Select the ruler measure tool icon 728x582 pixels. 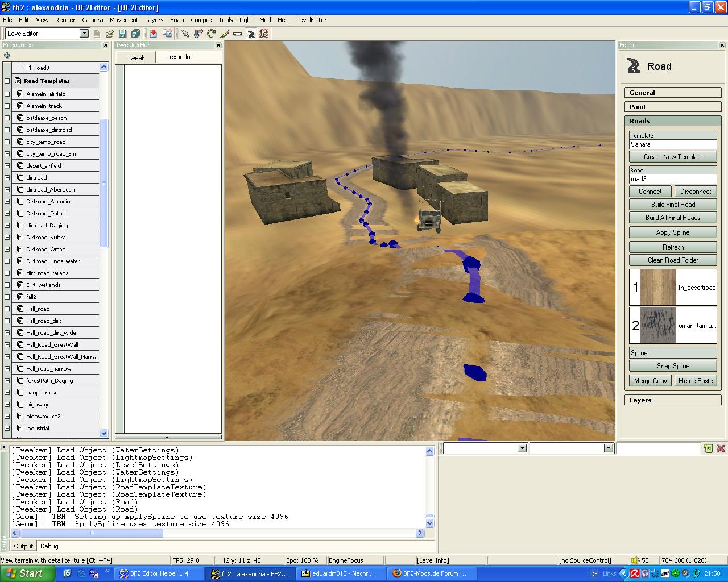click(237, 34)
